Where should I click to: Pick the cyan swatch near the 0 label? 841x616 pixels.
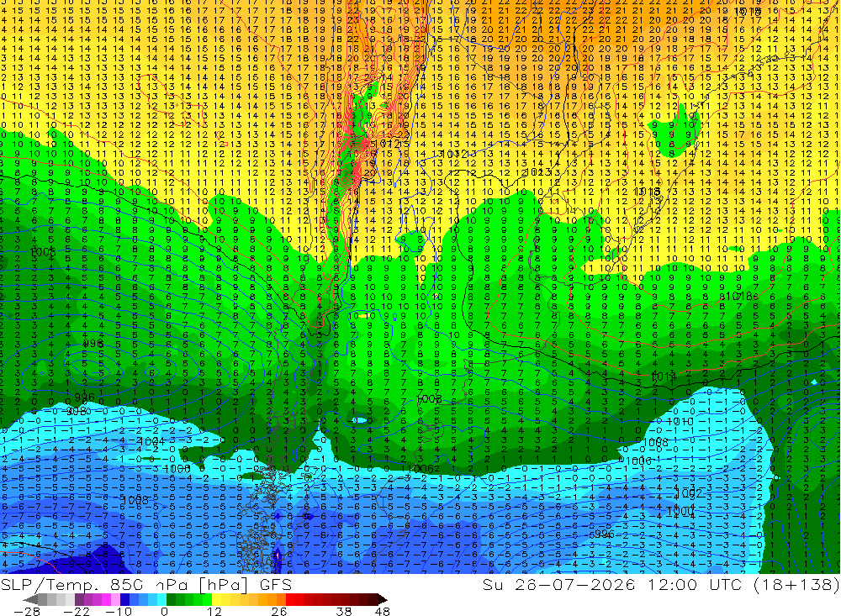click(161, 599)
